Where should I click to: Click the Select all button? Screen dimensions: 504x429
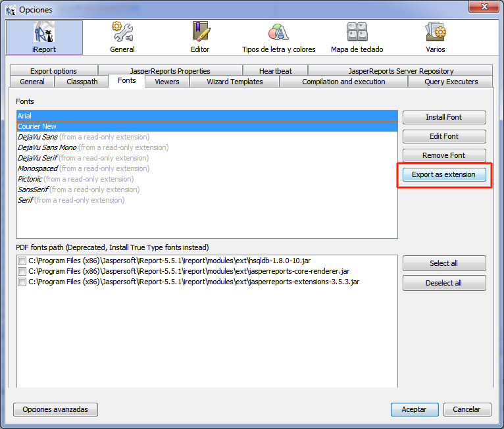[x=444, y=263]
